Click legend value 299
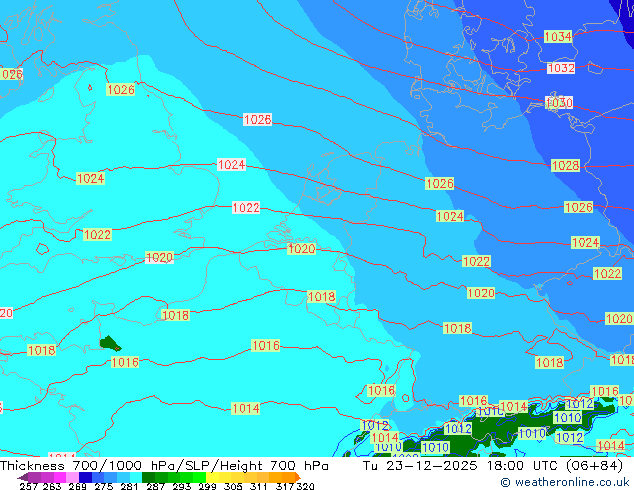The width and height of the screenshot is (634, 490). tap(207, 486)
